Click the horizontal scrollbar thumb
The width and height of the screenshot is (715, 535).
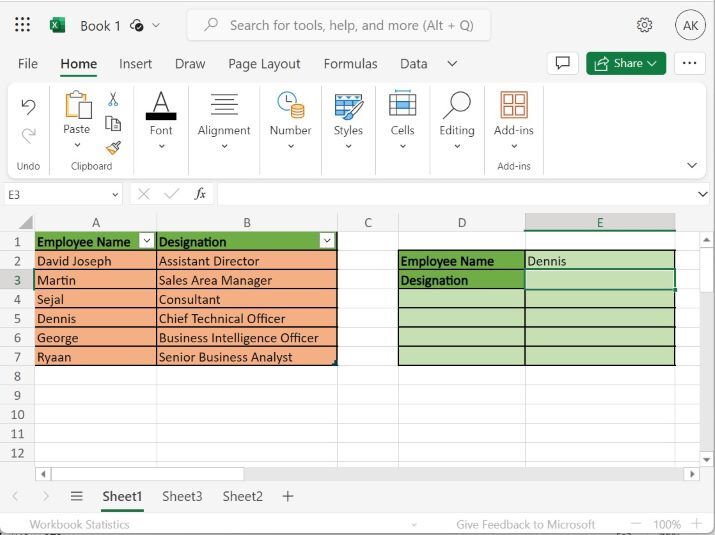(148, 473)
